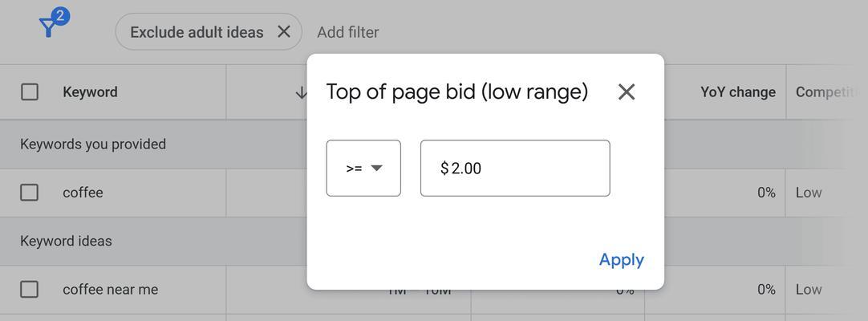Screen dimensions: 868x321
Task: Click the Low competition cell for coffee
Action: 808,193
